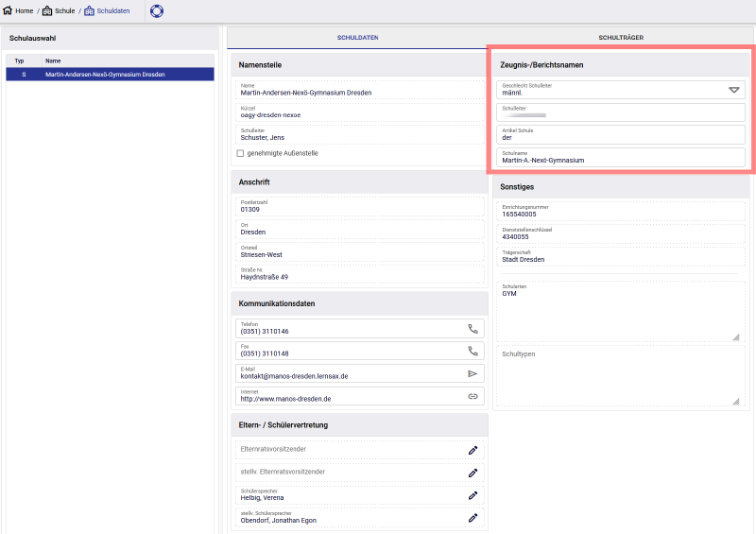Go to Home in the breadcrumb

tap(18, 10)
